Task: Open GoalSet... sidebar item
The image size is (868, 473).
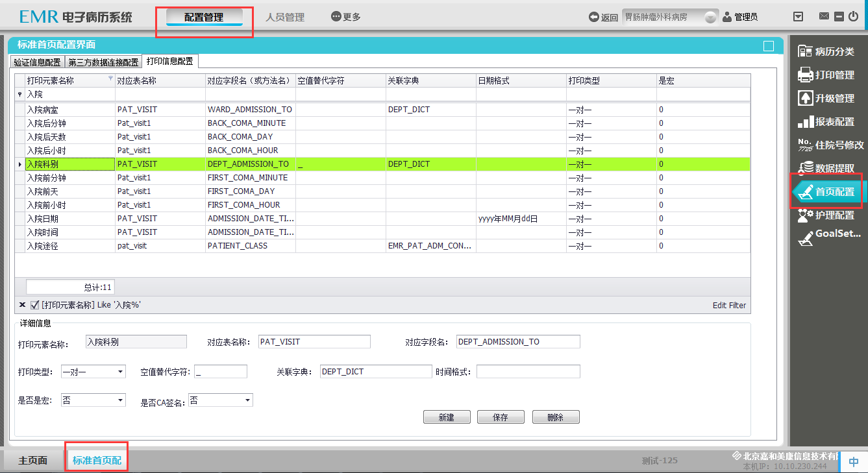Action: [x=829, y=237]
